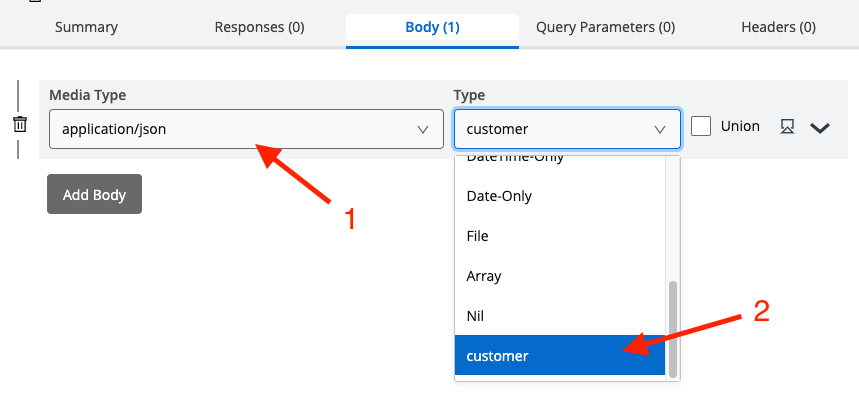Image resolution: width=859 pixels, height=406 pixels.
Task: Select the Body (1) tab
Action: click(432, 27)
